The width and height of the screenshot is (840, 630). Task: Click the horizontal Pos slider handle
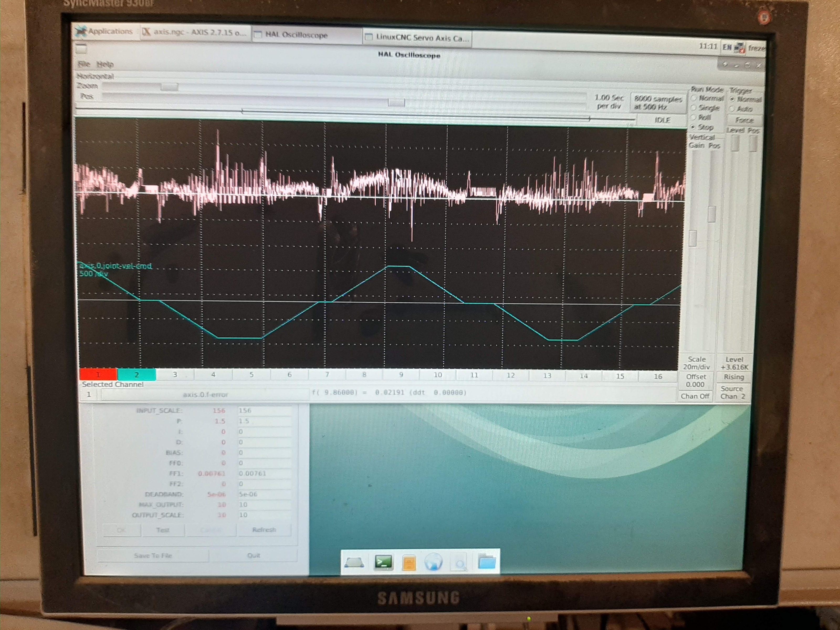coord(396,102)
